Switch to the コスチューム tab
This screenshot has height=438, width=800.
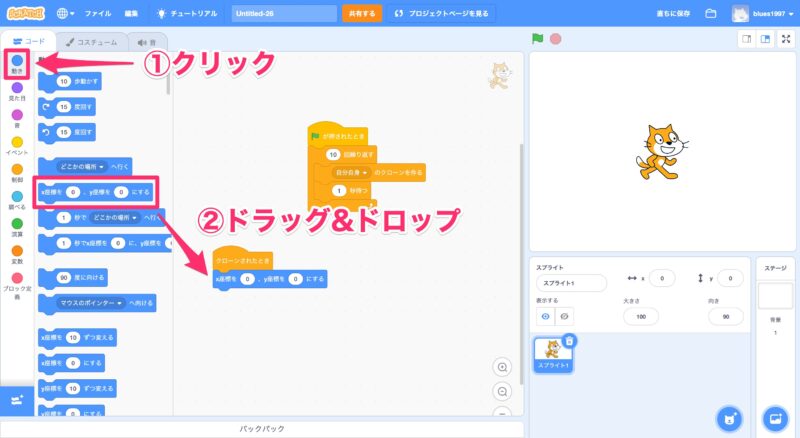point(91,42)
